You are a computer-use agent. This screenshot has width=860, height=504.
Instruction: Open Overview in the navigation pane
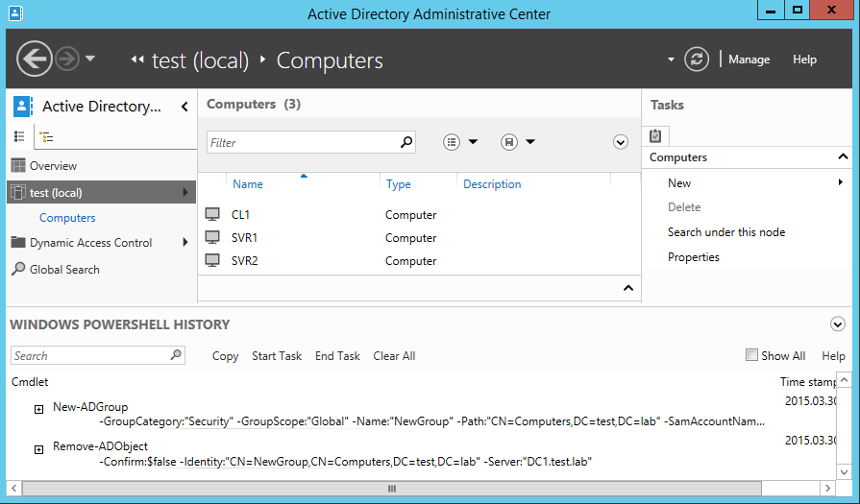pos(53,166)
